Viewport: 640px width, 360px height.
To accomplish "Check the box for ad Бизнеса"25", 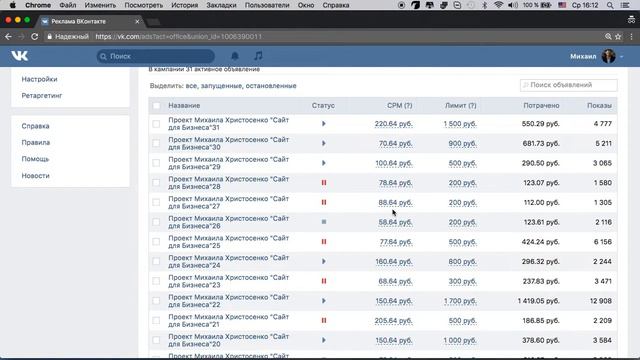I will [156, 242].
